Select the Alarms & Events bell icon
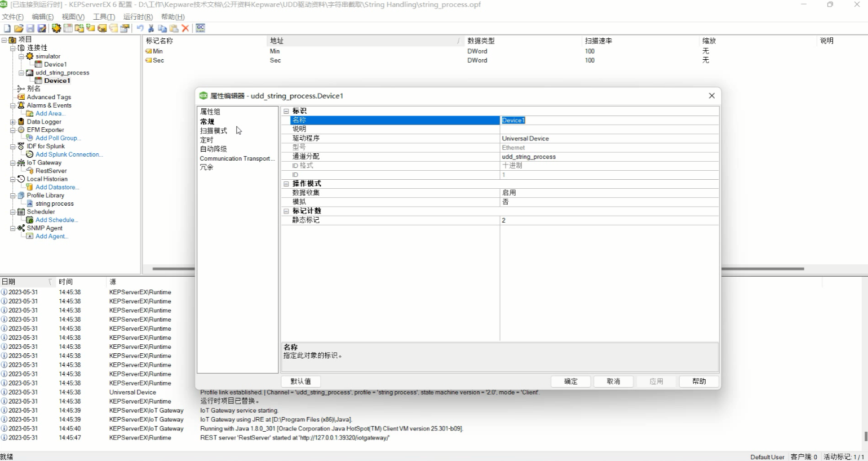Image resolution: width=868 pixels, height=461 pixels. coord(21,105)
